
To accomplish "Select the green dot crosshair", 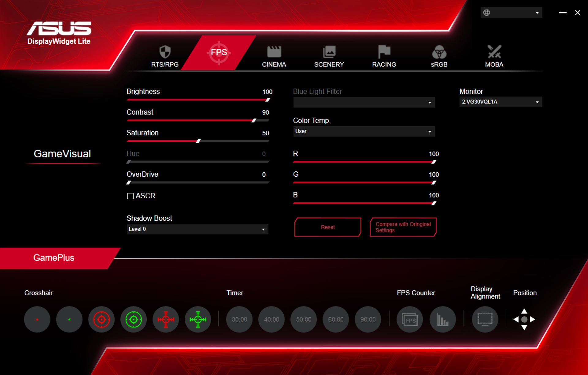I will click(69, 319).
